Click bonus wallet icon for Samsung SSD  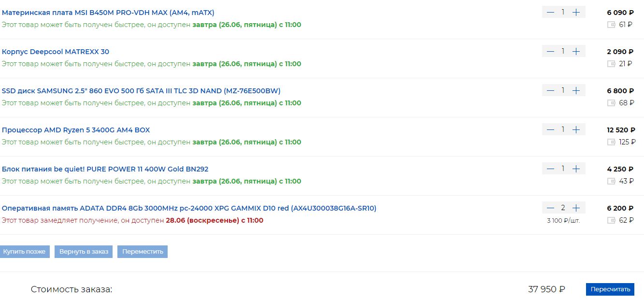click(x=611, y=103)
